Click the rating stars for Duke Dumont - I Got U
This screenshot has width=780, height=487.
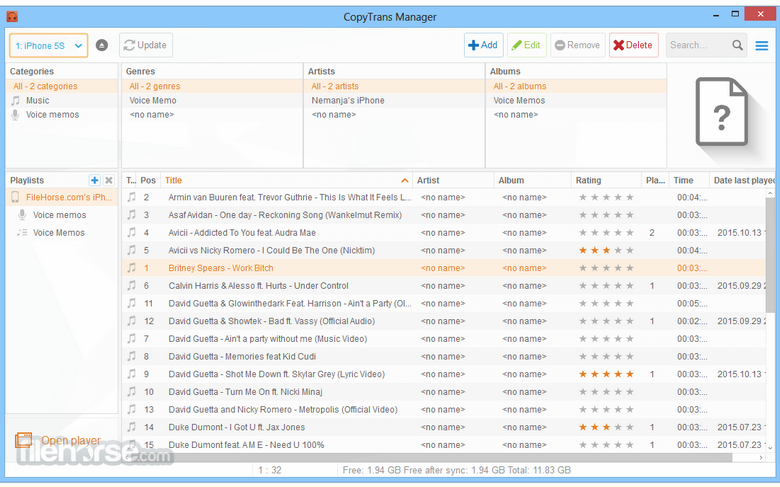tap(606, 427)
